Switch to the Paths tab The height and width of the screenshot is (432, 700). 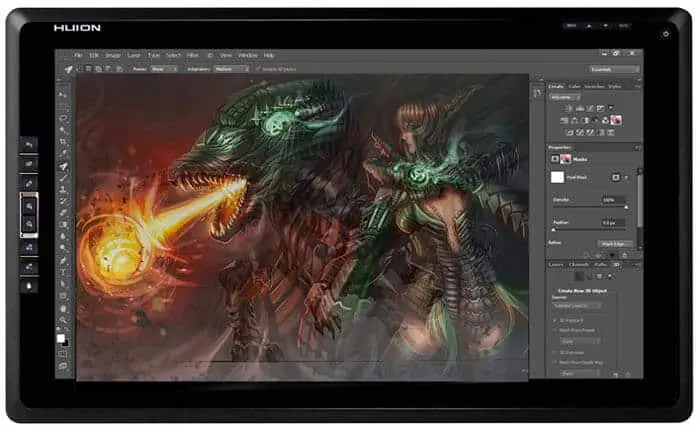pyautogui.click(x=600, y=265)
